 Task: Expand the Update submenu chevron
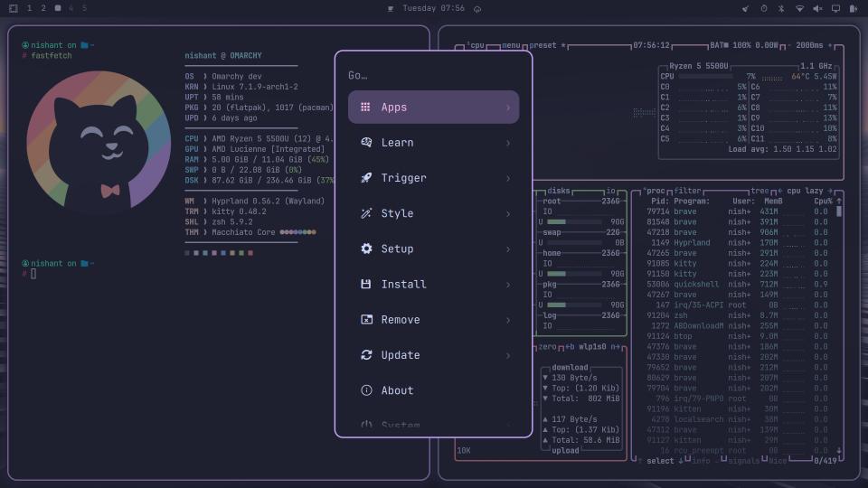point(507,355)
